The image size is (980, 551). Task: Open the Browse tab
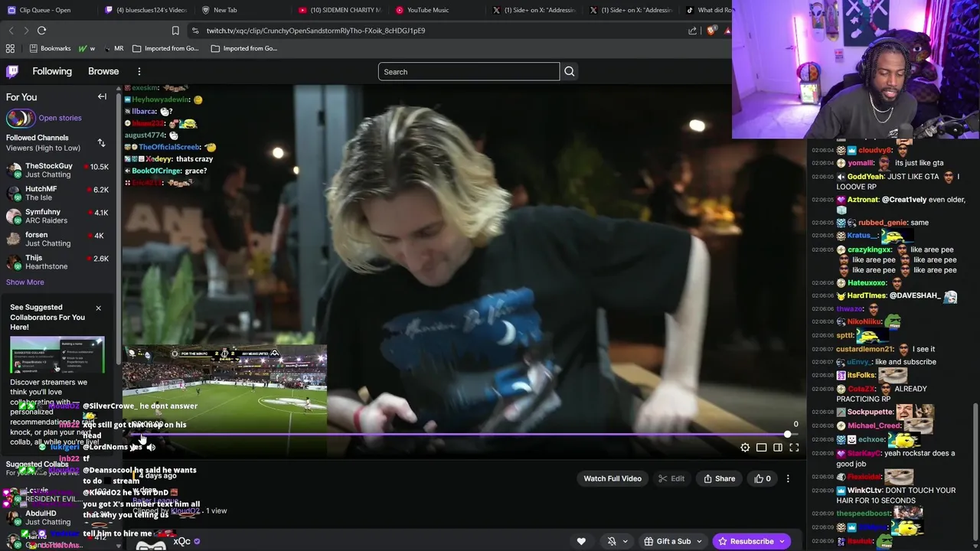[x=103, y=72]
